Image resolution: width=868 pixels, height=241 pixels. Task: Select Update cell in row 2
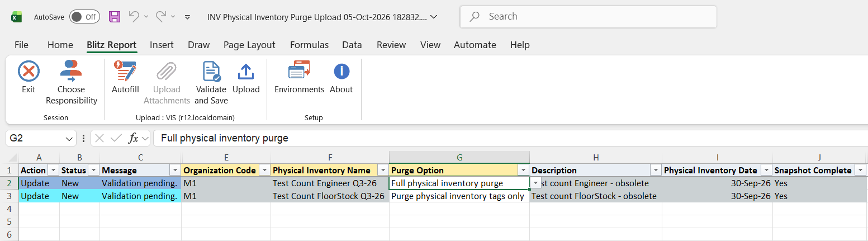click(39, 183)
